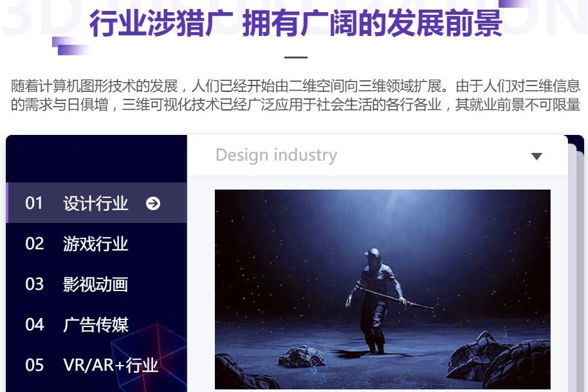Click the heading 行业涉猎广 拥有广阔的发展前景
588x392 pixels.
[296, 23]
